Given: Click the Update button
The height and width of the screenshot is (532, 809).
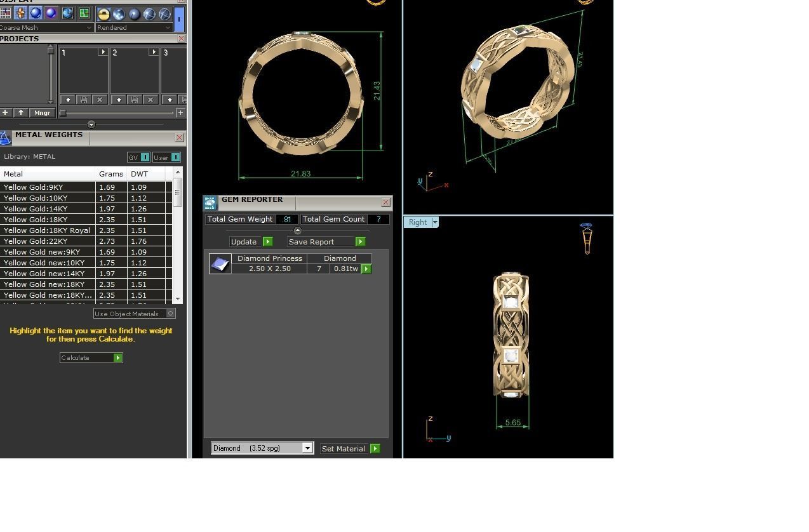Looking at the screenshot, I should click(x=251, y=242).
